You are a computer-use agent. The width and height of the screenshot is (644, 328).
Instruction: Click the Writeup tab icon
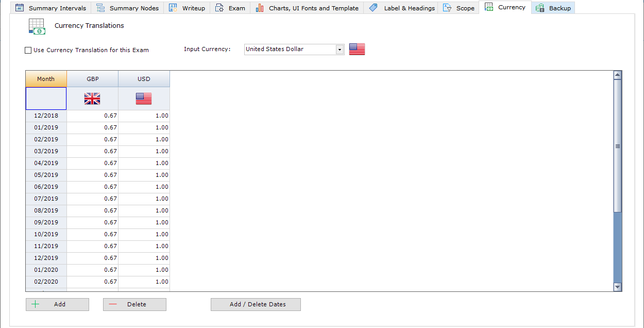(173, 8)
